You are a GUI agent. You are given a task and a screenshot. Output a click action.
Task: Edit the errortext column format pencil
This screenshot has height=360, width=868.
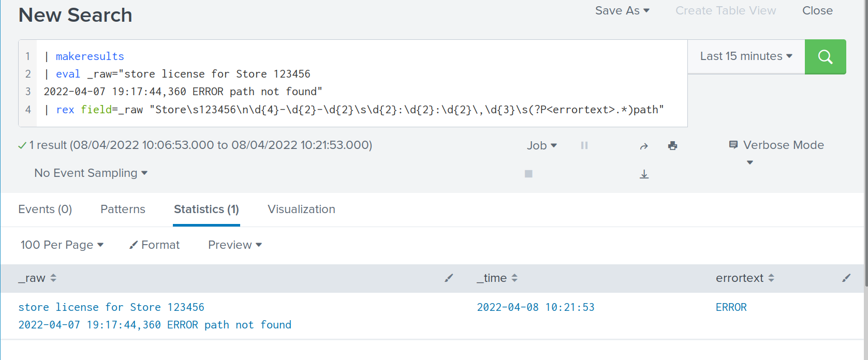[x=846, y=278]
